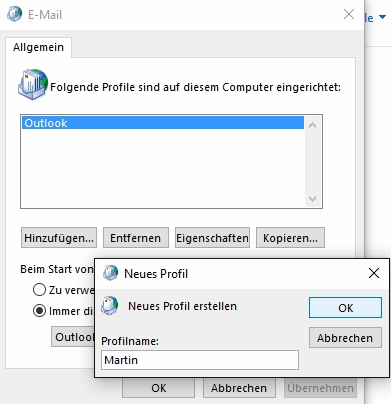Confirm new profile with OK in Neues Profil
Viewport: 391px width, 404px height.
coord(345,307)
